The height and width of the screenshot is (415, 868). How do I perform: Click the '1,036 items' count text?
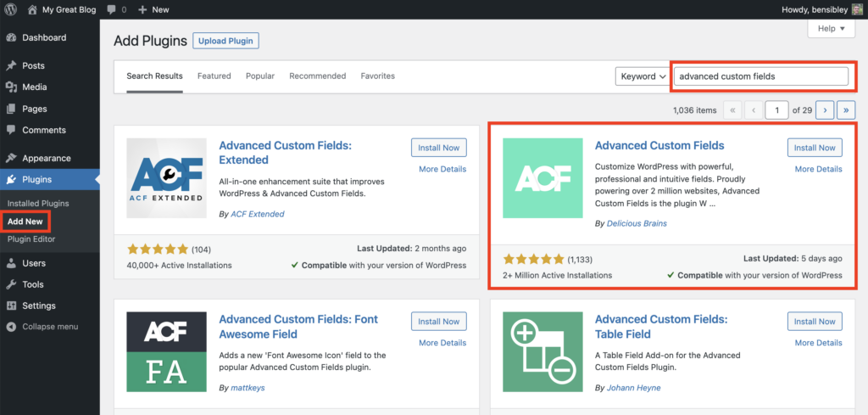coord(695,110)
